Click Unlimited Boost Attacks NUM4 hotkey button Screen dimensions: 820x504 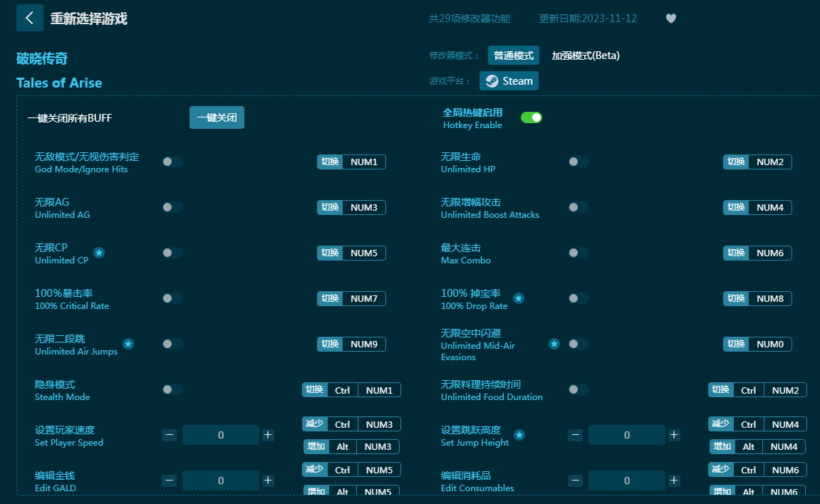757,207
